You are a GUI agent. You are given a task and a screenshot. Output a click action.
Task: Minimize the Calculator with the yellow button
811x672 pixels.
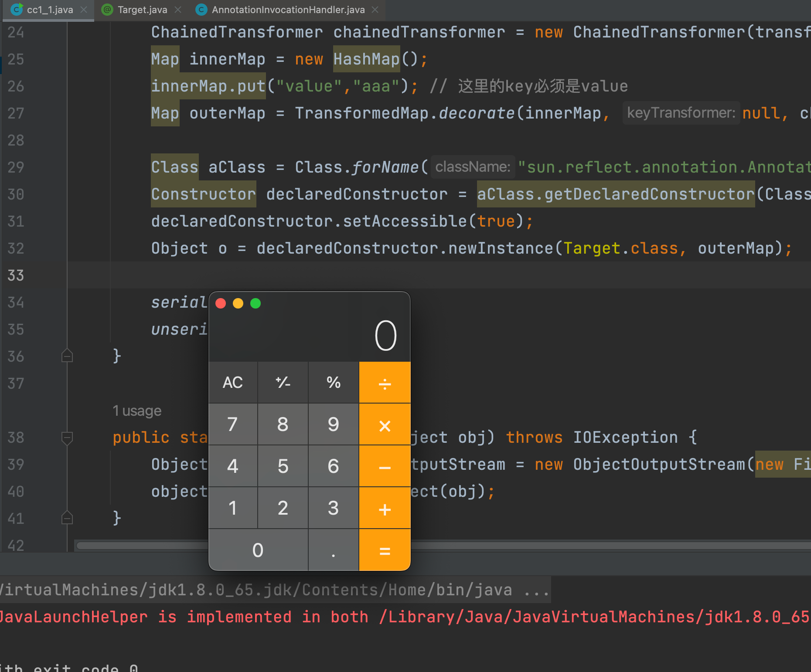coord(238,303)
